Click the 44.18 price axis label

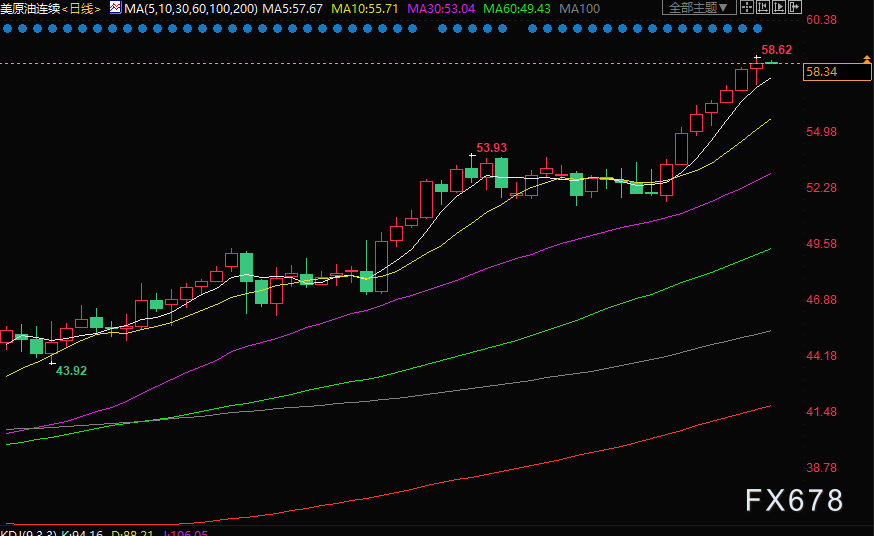(822, 356)
